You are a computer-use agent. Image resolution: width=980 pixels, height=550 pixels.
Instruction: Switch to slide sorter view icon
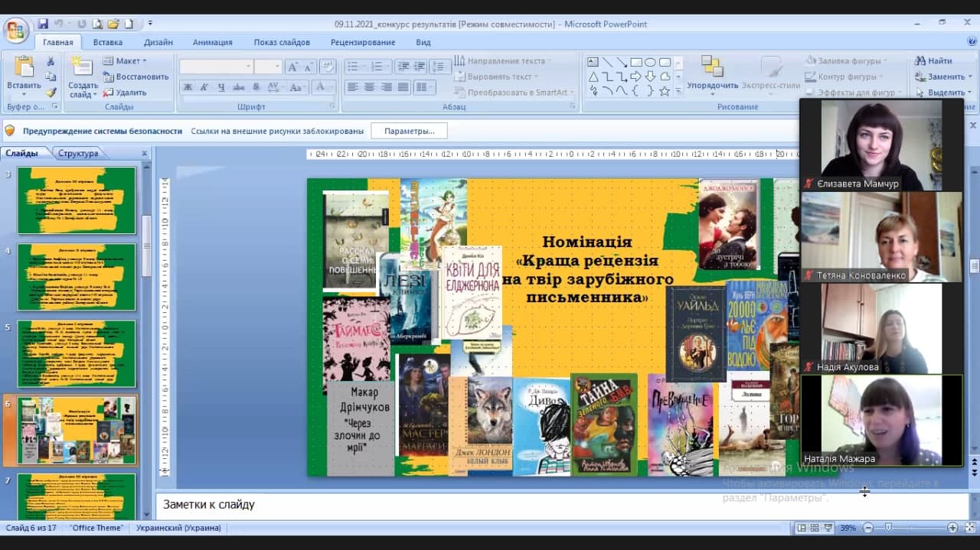click(813, 528)
